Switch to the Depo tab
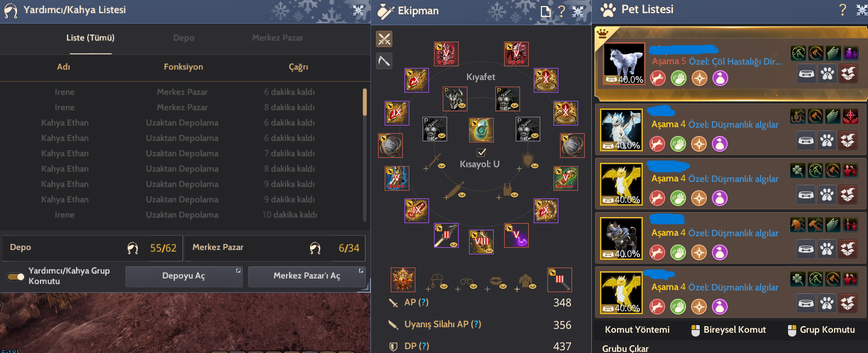868x353 pixels. click(x=184, y=38)
